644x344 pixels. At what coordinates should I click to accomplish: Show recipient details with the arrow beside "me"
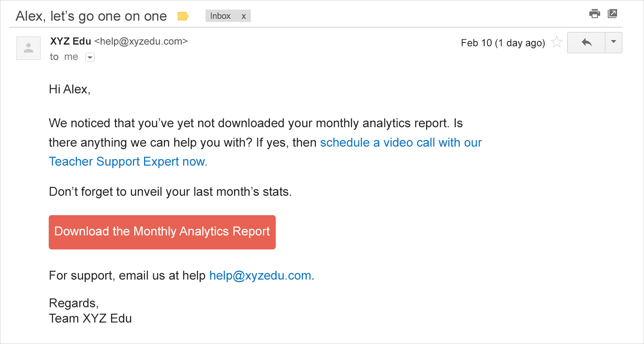coord(90,57)
